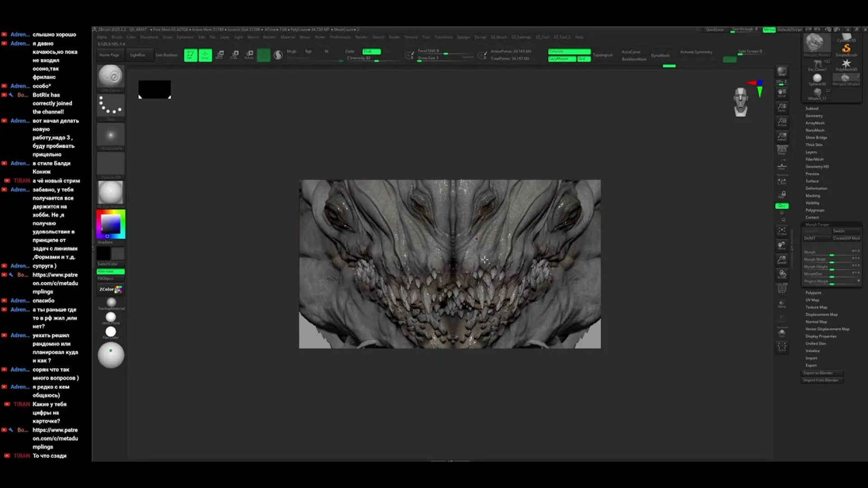Click the BPR render icon on right shelf

coord(782,71)
